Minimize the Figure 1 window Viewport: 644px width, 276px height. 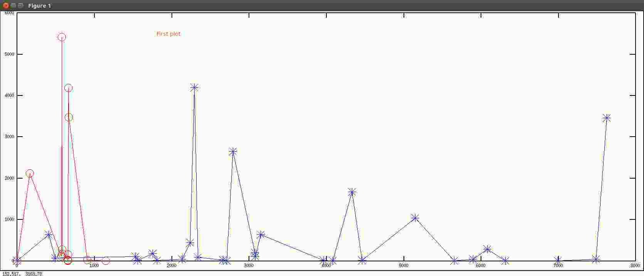(13, 5)
